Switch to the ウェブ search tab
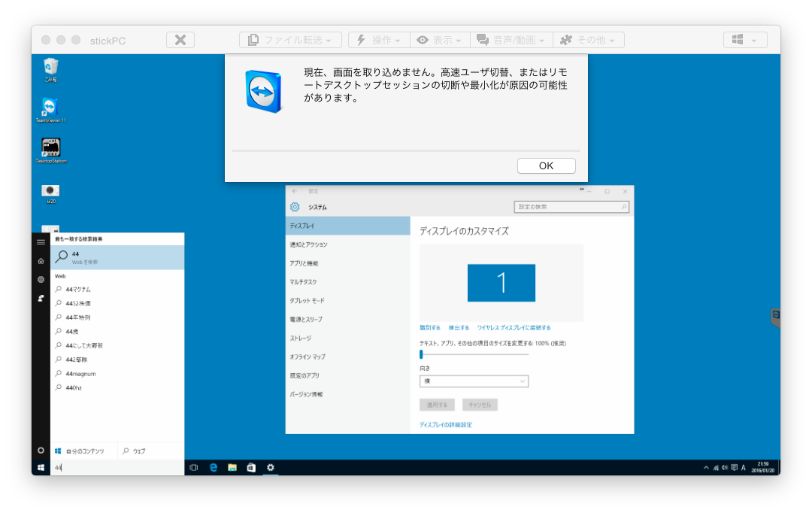 pos(150,451)
